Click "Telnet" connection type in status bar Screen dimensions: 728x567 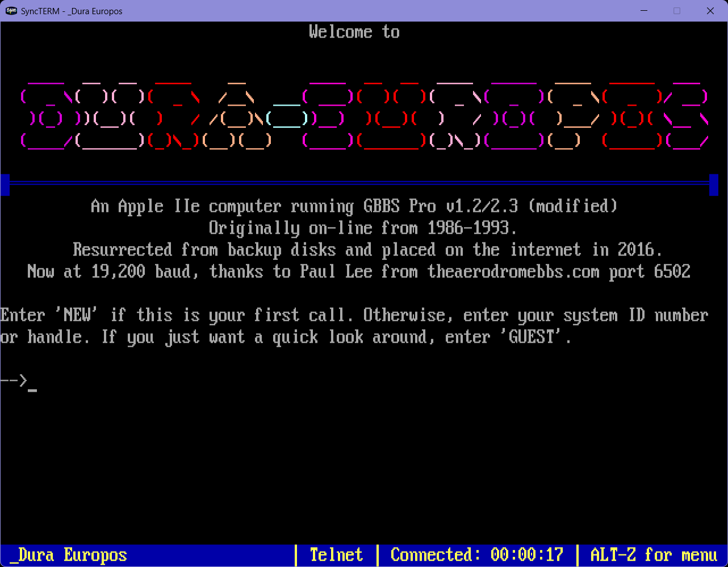(x=336, y=555)
